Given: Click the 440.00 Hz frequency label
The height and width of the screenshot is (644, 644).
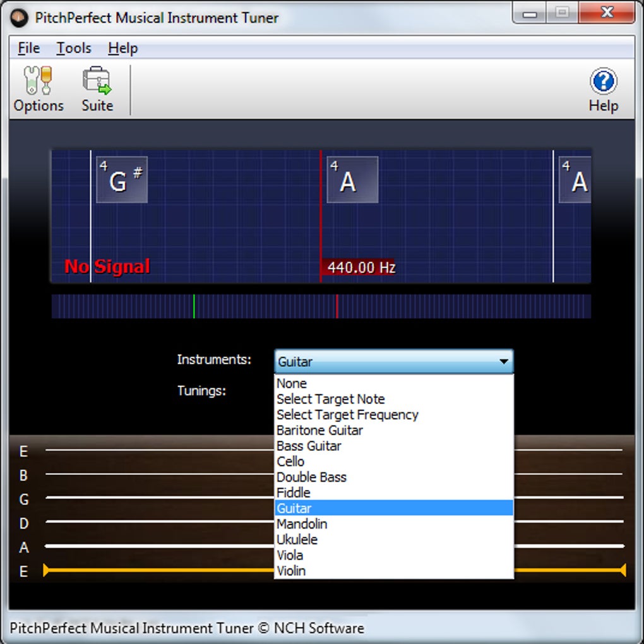Looking at the screenshot, I should (x=361, y=267).
